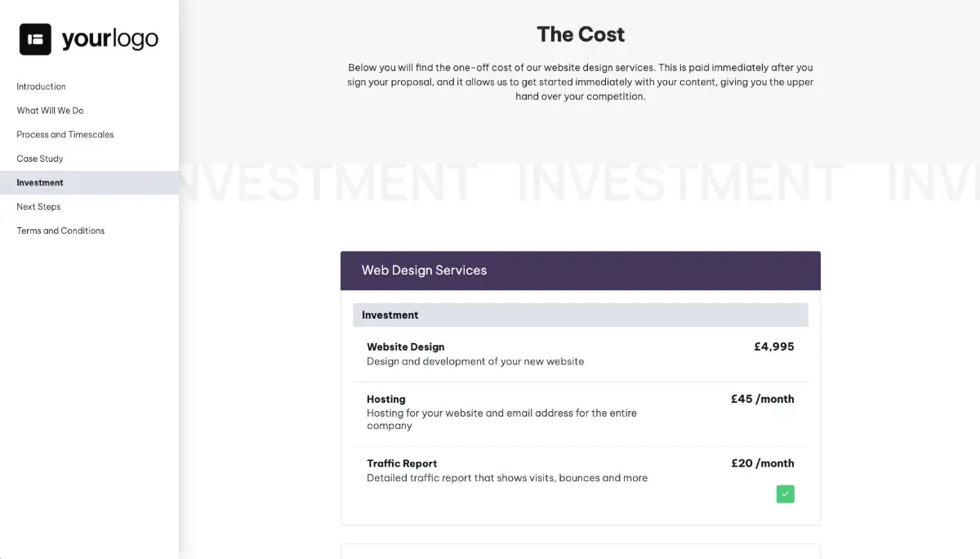
Task: Click The Cost page heading
Action: click(x=581, y=34)
